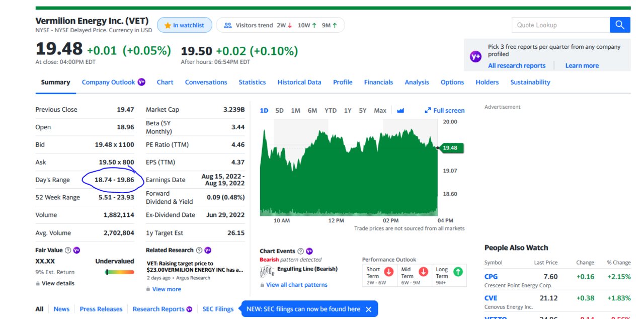644x319 pixels.
Task: Open the Company Outlook tab
Action: (x=108, y=82)
